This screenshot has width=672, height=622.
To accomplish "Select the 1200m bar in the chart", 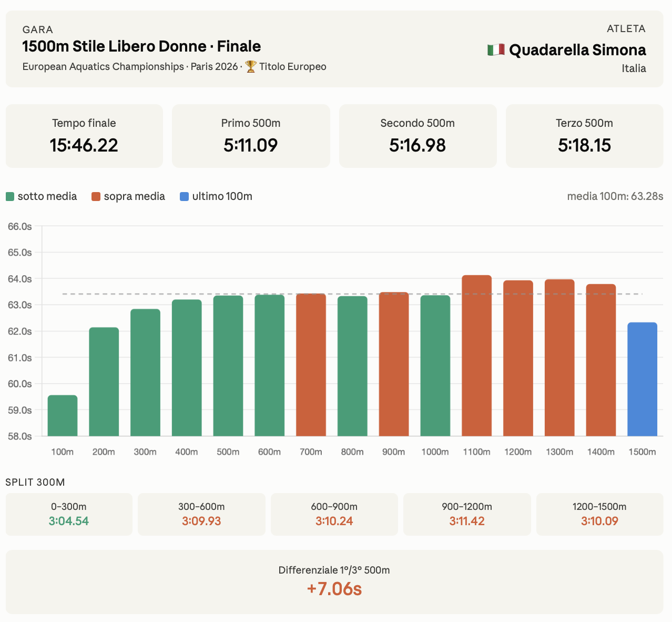I will [518, 358].
